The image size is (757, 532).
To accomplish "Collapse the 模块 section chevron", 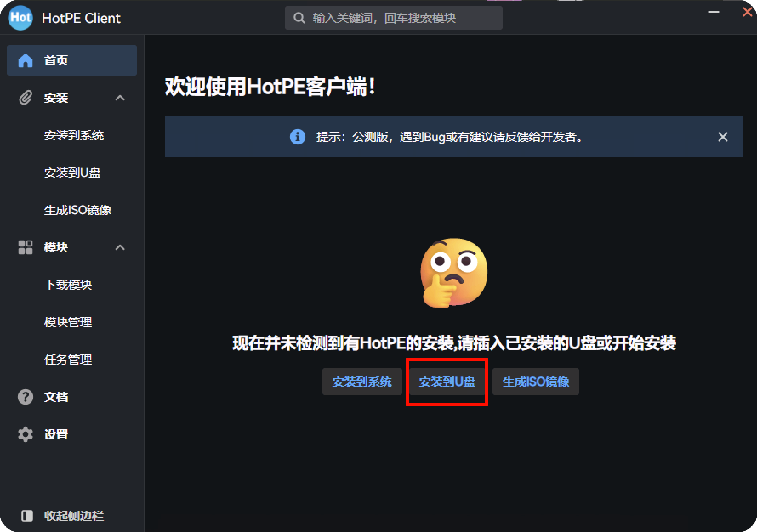I will pos(120,247).
